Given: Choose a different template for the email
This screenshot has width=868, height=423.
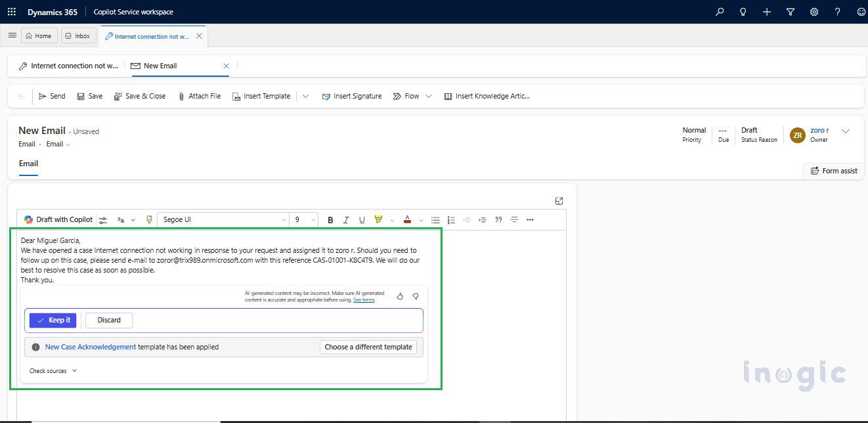Looking at the screenshot, I should (x=368, y=347).
